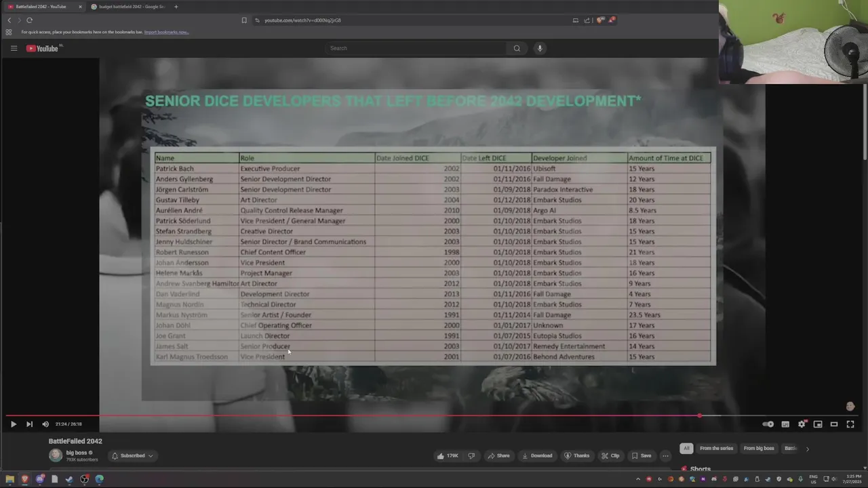Select the All filter chip
The image size is (868, 488).
[x=686, y=449]
